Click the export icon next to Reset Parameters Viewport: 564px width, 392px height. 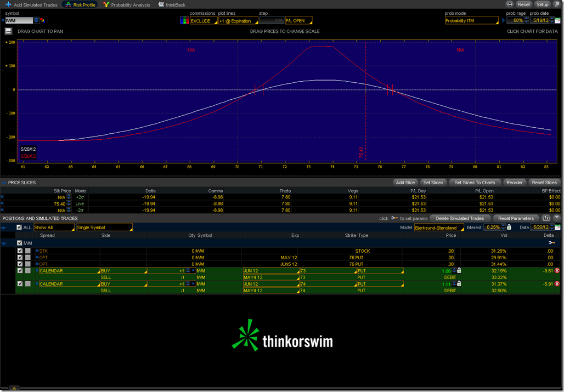(x=546, y=218)
